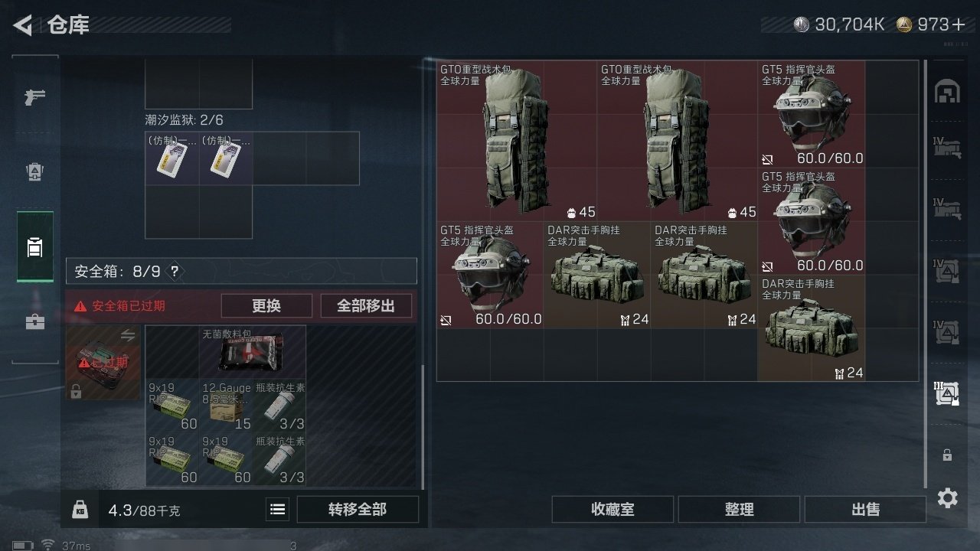This screenshot has height=551, width=980.
Task: Click the 更换 button
Action: pos(266,305)
